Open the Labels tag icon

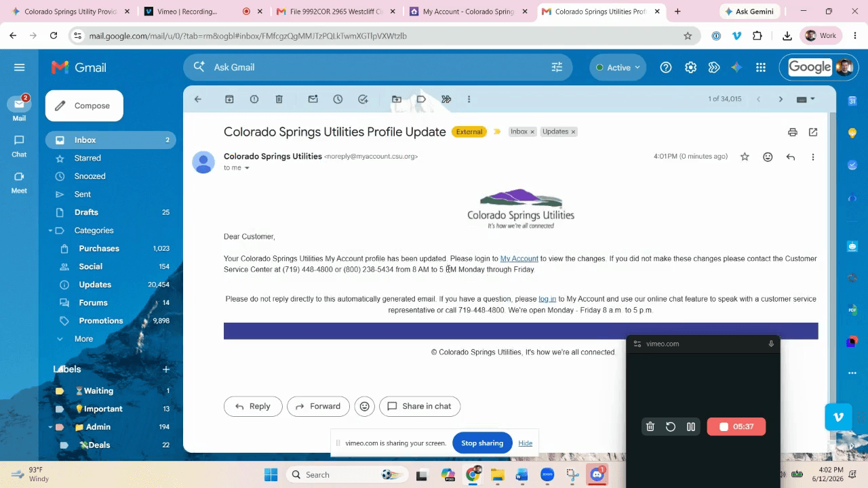421,99
